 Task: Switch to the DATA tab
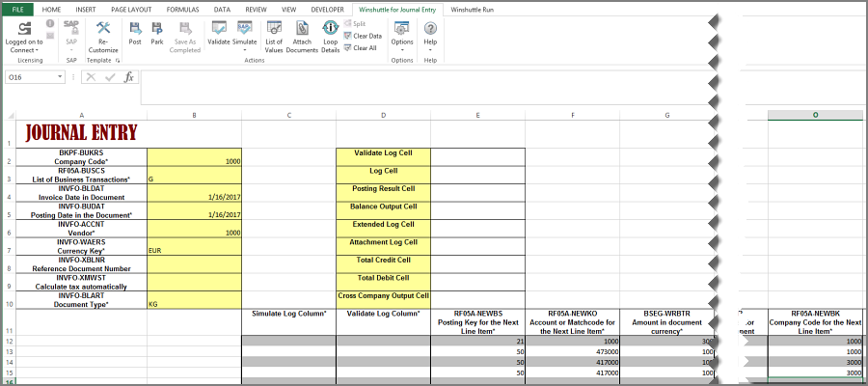click(x=222, y=10)
